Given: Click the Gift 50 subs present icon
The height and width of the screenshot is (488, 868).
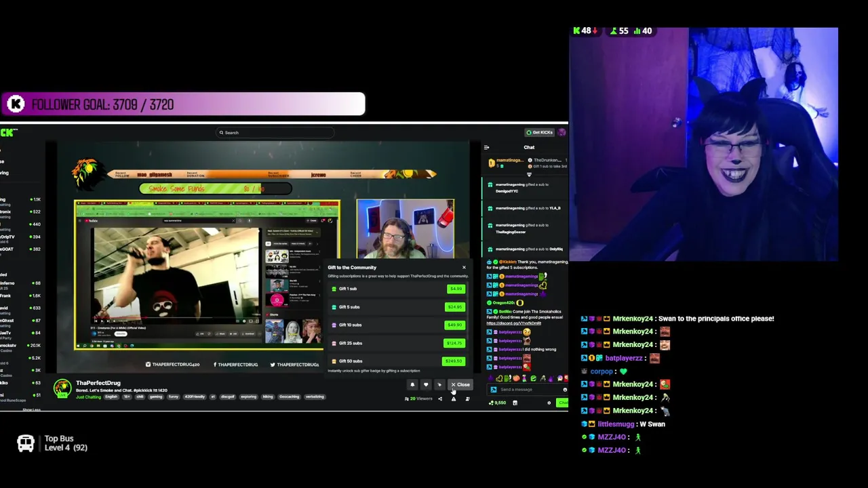Looking at the screenshot, I should click(334, 361).
